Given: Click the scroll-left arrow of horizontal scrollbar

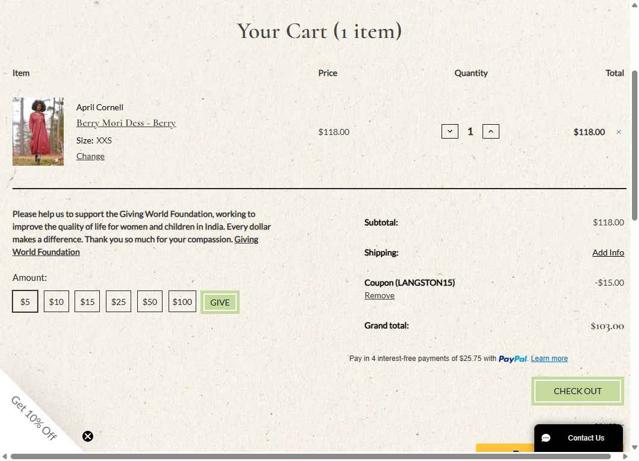Looking at the screenshot, I should coord(4,457).
